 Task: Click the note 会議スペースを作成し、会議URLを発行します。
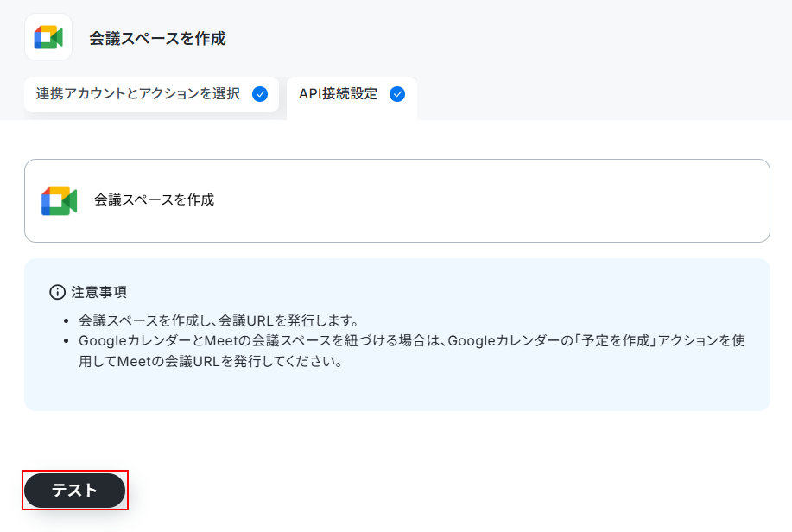click(219, 320)
